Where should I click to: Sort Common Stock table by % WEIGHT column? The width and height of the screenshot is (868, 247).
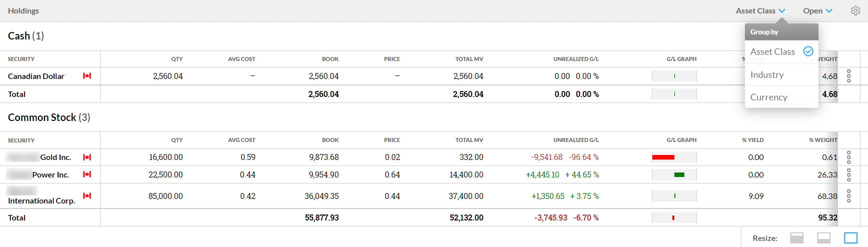[x=823, y=140]
